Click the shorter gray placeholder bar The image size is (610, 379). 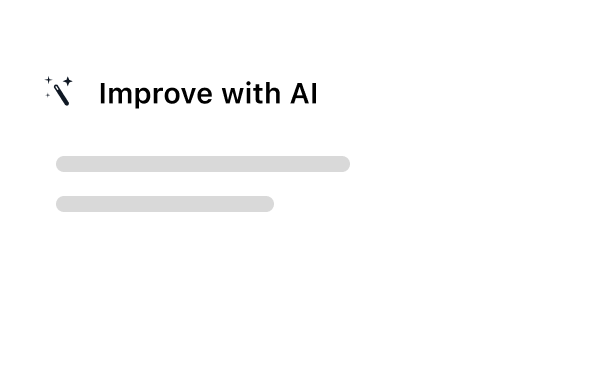165,204
